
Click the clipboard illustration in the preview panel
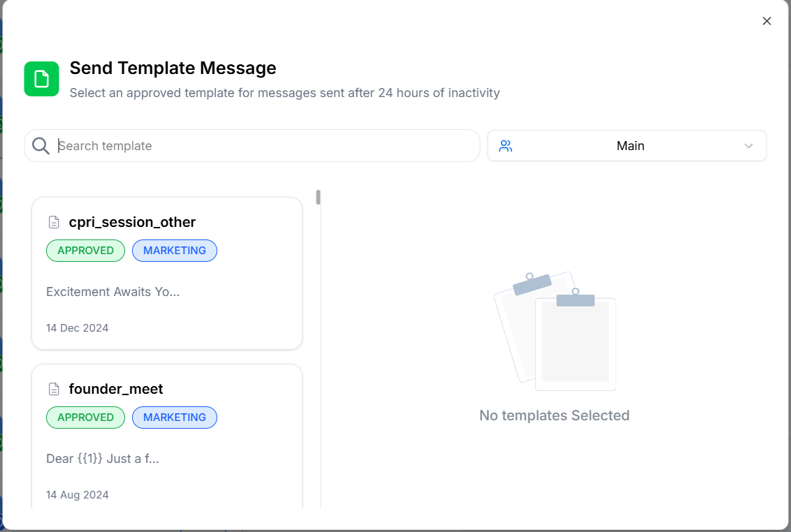[x=554, y=330]
